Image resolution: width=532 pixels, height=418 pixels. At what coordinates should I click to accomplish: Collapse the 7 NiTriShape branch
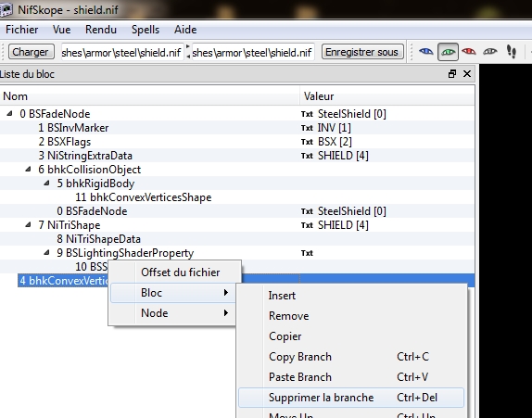(28, 225)
